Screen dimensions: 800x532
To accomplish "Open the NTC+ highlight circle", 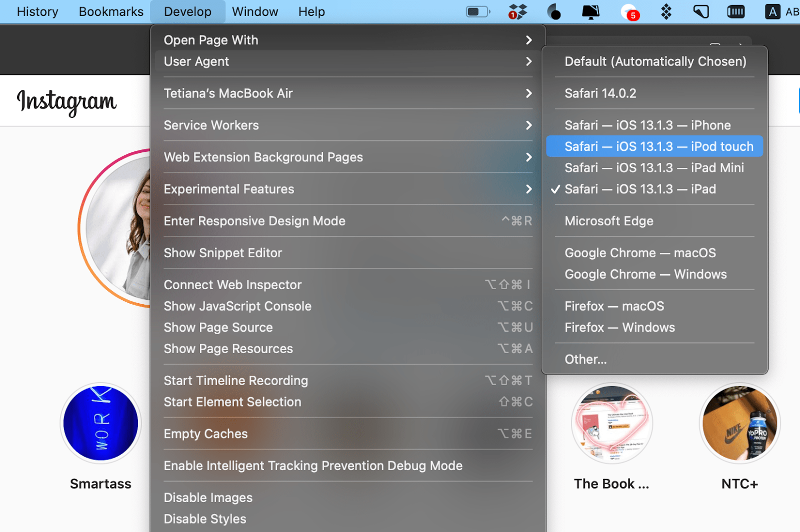I will point(740,424).
